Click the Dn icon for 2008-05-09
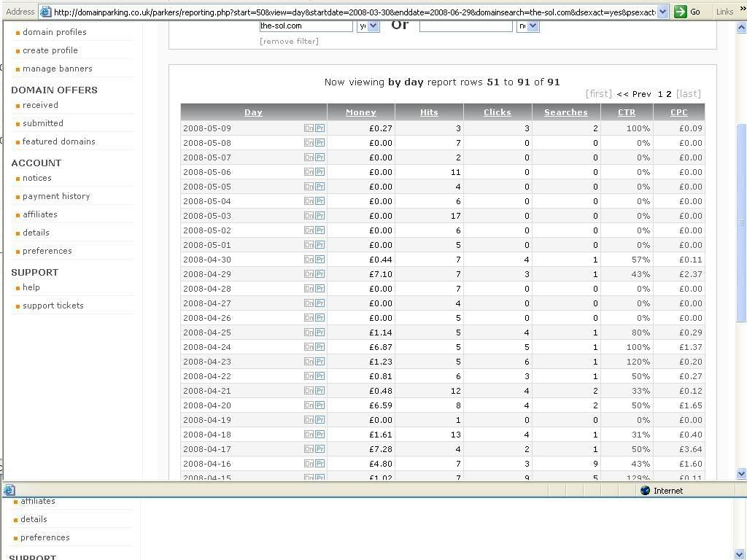 coord(309,128)
